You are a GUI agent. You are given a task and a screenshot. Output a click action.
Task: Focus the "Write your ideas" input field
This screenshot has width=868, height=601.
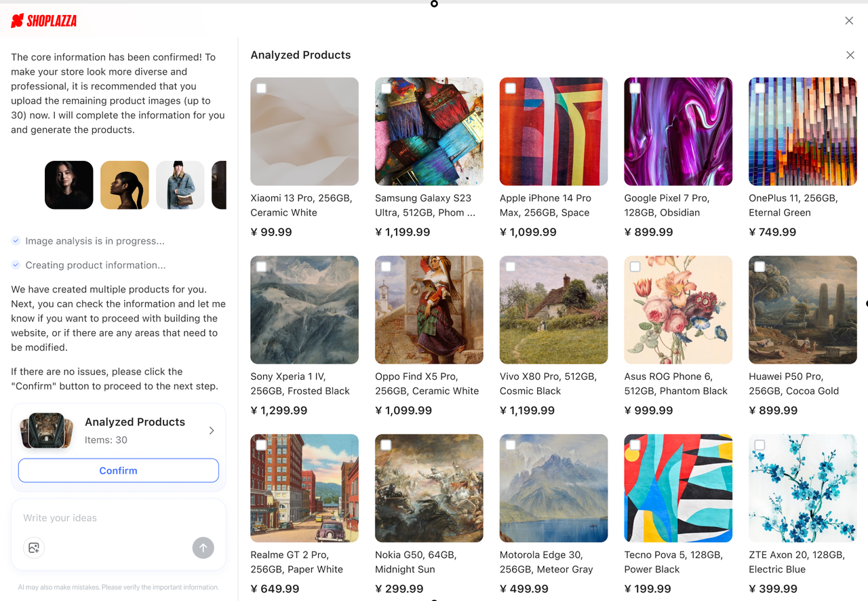point(118,518)
